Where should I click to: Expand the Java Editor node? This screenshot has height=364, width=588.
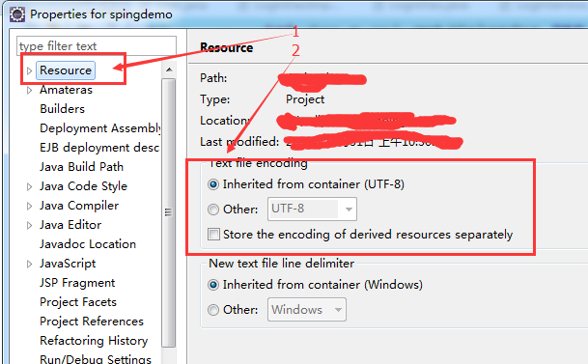(29, 225)
